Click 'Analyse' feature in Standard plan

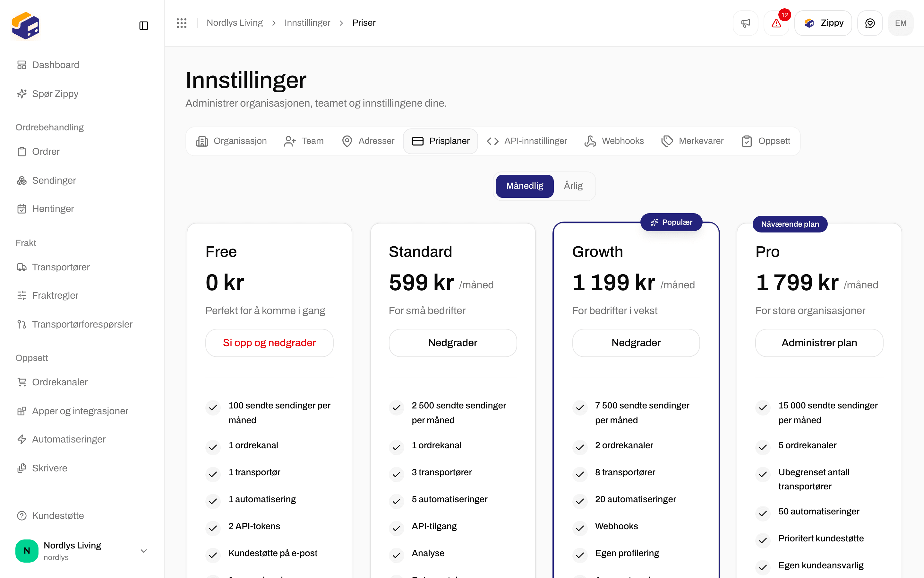pyautogui.click(x=428, y=553)
